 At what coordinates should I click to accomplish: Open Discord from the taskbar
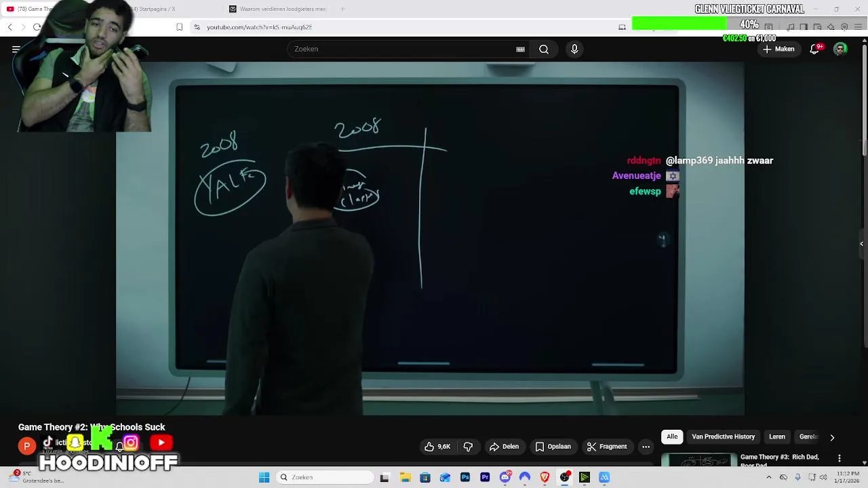[505, 477]
